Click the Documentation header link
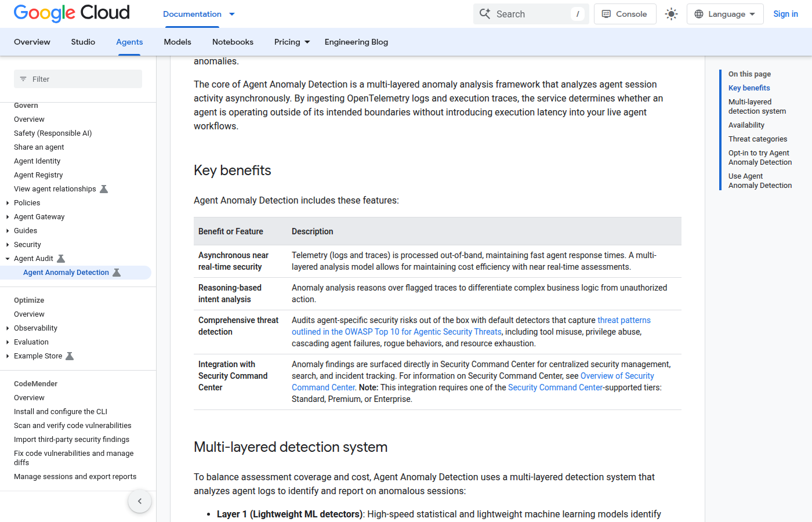 coord(192,14)
